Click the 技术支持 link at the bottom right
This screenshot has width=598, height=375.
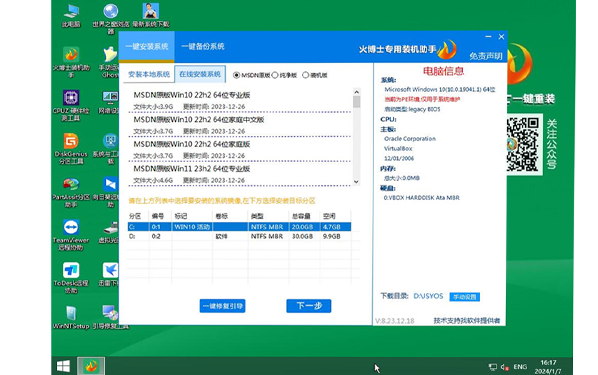click(x=466, y=320)
